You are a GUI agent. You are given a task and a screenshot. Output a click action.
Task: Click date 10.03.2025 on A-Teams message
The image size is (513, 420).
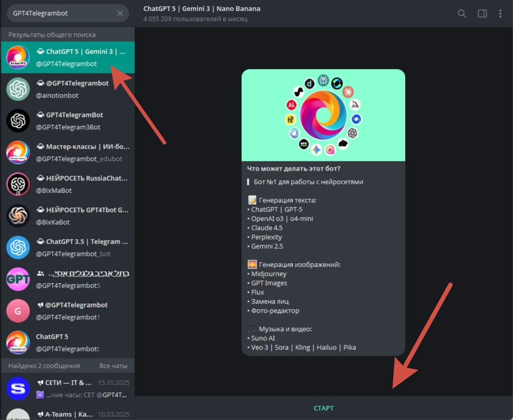point(114,414)
